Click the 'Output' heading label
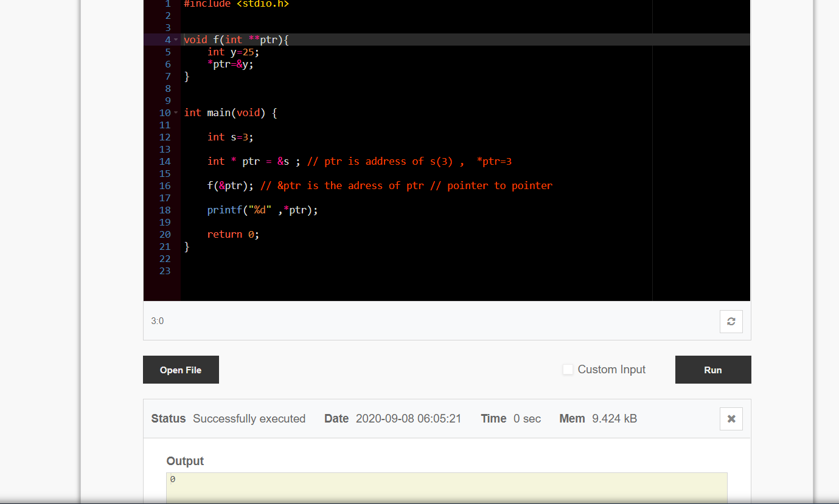 [x=185, y=461]
